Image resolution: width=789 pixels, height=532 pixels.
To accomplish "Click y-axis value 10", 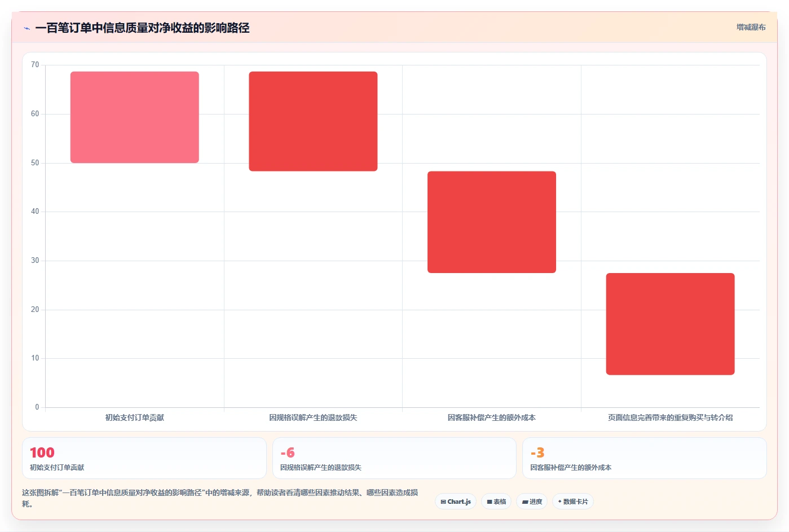I will coord(35,358).
